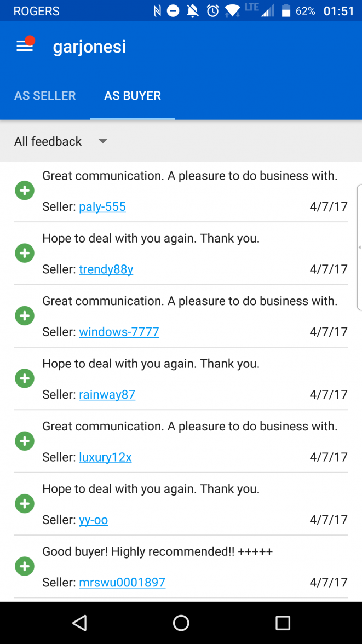Tap the positive feedback icon beside trendy88y

pyautogui.click(x=24, y=252)
